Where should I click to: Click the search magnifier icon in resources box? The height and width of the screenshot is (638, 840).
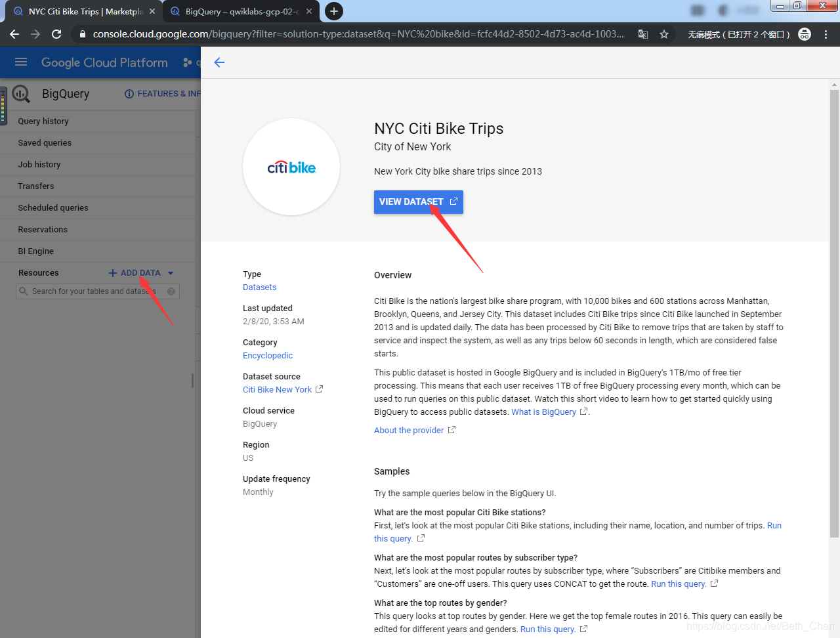pyautogui.click(x=24, y=291)
